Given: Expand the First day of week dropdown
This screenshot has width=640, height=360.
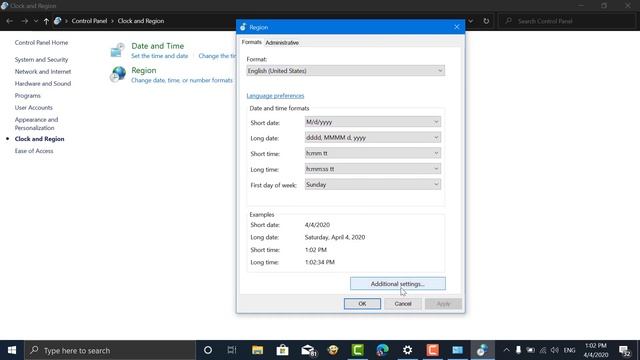Looking at the screenshot, I should point(373,184).
